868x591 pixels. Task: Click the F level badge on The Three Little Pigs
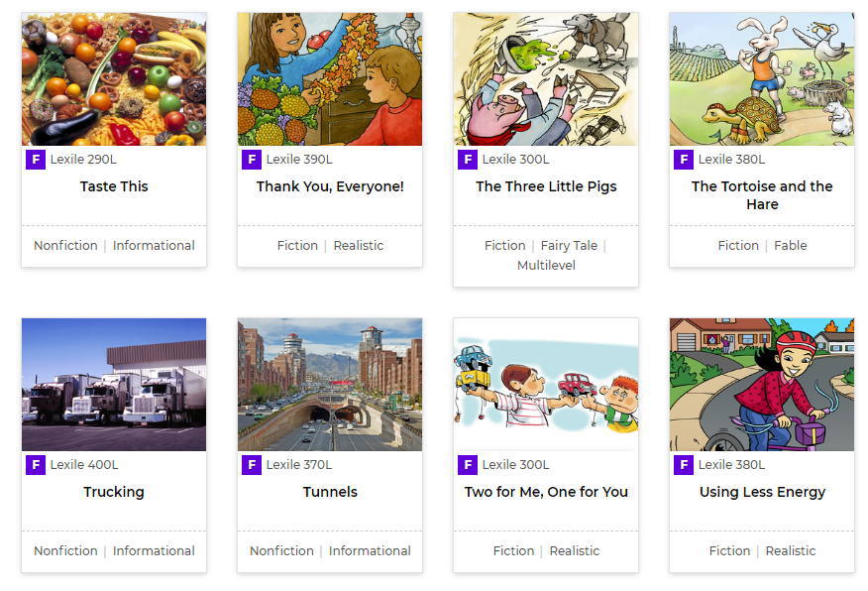click(x=468, y=160)
